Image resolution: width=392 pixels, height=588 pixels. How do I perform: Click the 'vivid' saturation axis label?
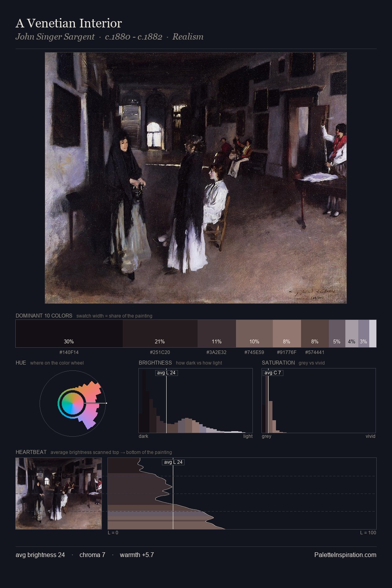coord(370,436)
